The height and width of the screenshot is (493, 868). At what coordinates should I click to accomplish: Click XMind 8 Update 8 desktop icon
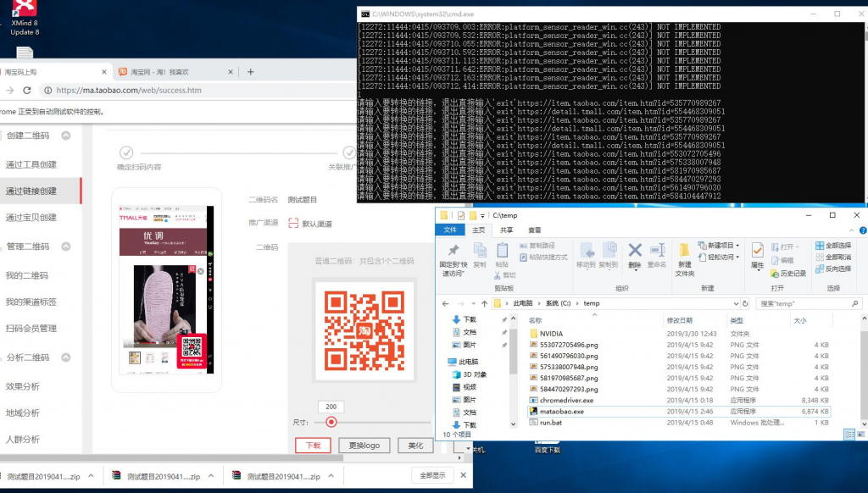coord(25,18)
